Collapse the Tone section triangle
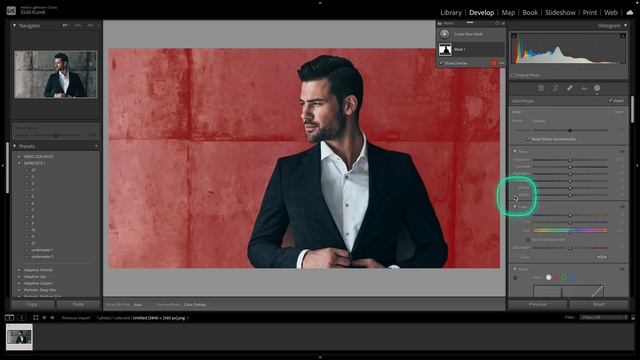The width and height of the screenshot is (640, 360). [515, 151]
